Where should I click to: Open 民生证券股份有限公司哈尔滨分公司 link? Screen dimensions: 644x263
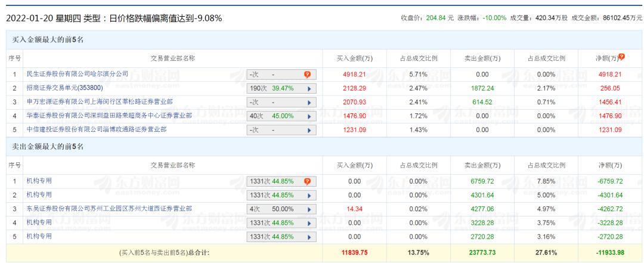click(x=77, y=74)
